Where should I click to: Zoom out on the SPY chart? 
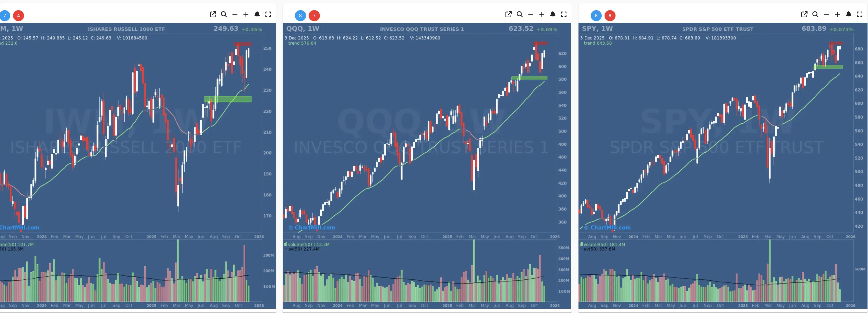(826, 15)
